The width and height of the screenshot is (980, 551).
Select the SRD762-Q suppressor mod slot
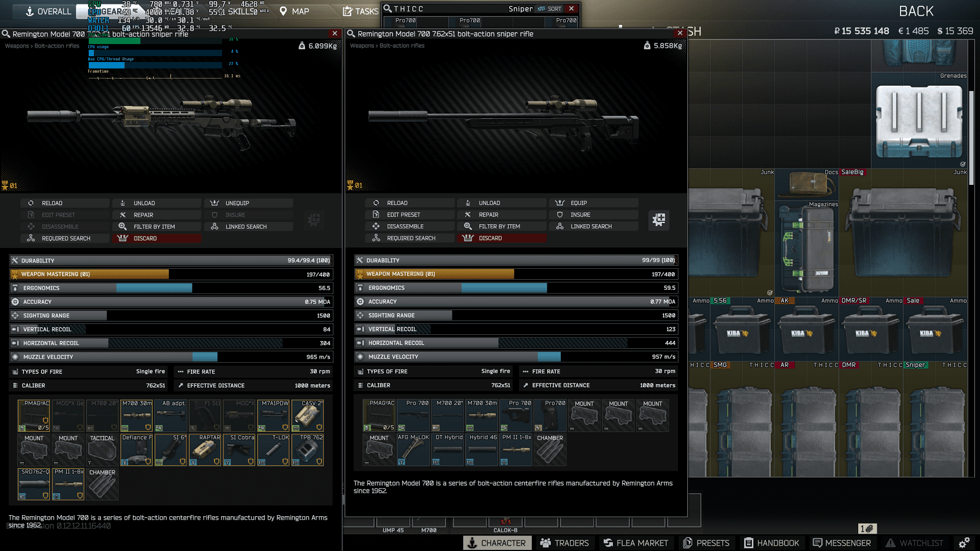pos(34,484)
